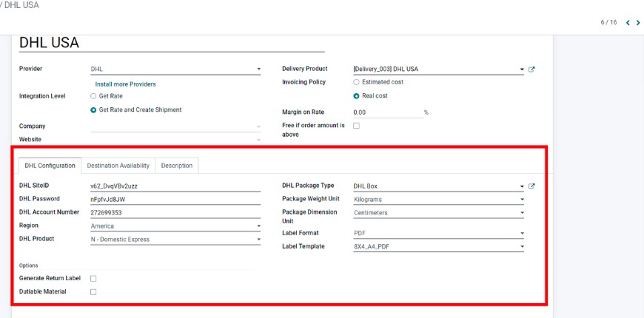Open the Description tab
644x318 pixels.
click(x=177, y=166)
